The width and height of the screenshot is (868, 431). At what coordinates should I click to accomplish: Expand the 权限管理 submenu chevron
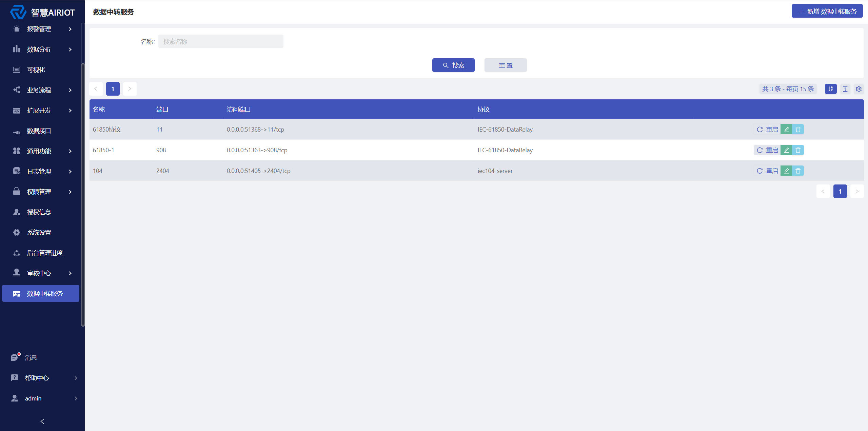pyautogui.click(x=70, y=192)
